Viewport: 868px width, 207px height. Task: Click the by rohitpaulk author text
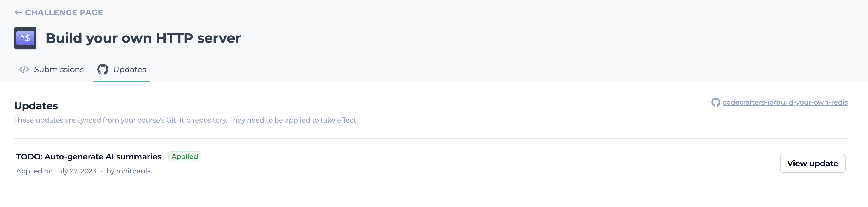(x=129, y=171)
